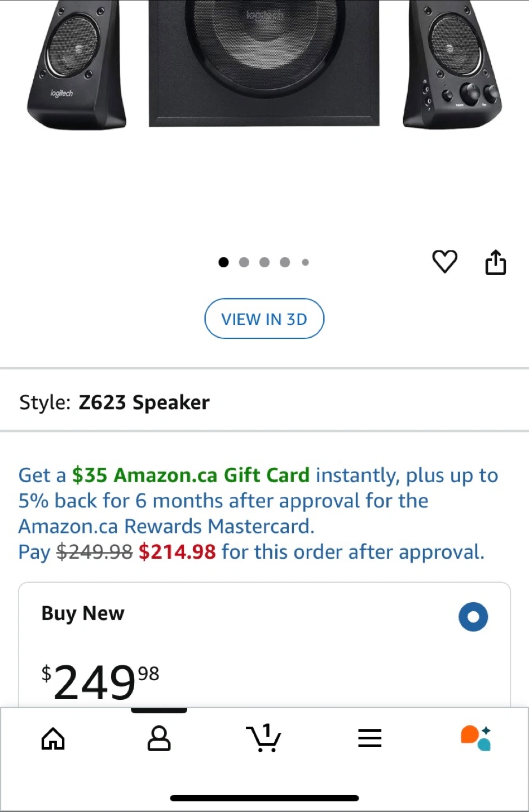529x812 pixels.
Task: Add speaker to wish list heart
Action: [444, 262]
